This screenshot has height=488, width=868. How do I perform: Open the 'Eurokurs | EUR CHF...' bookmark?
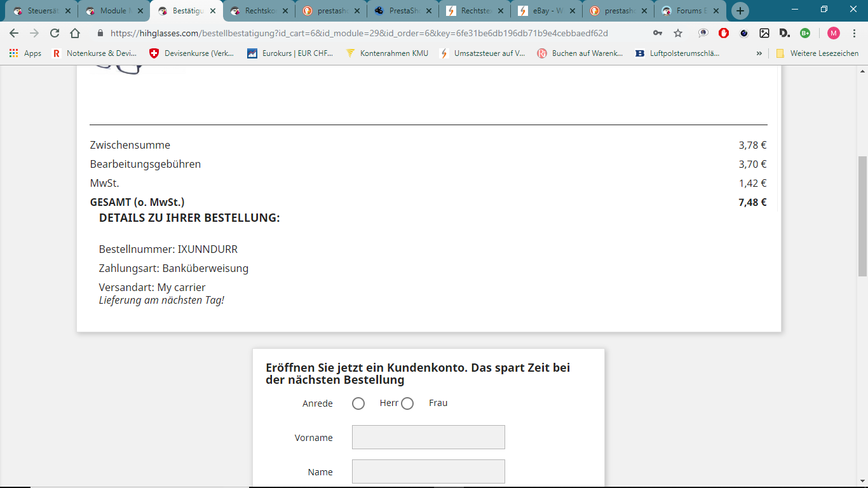290,53
